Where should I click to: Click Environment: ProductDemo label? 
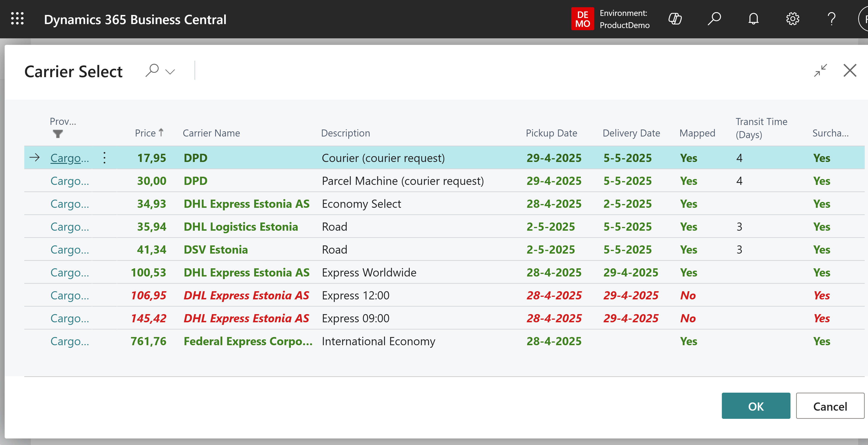pyautogui.click(x=624, y=19)
